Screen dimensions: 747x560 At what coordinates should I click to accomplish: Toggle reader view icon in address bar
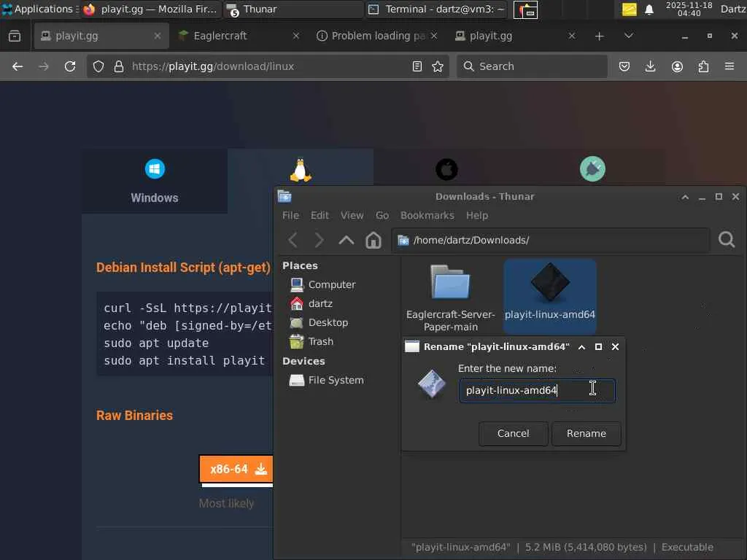click(x=417, y=66)
